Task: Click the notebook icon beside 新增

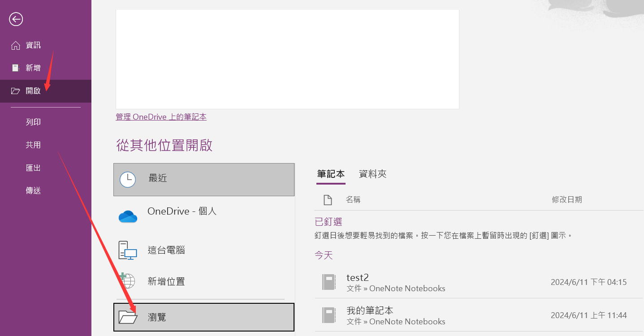Action: coord(16,68)
